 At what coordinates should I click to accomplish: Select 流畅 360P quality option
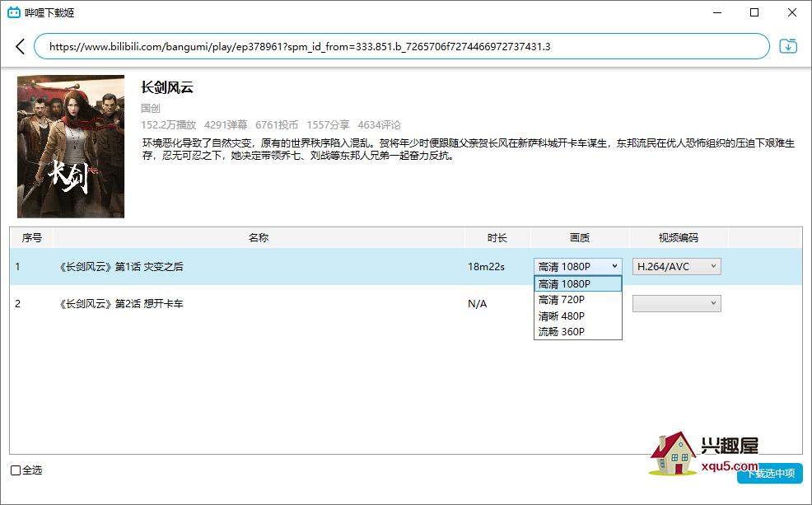point(578,331)
